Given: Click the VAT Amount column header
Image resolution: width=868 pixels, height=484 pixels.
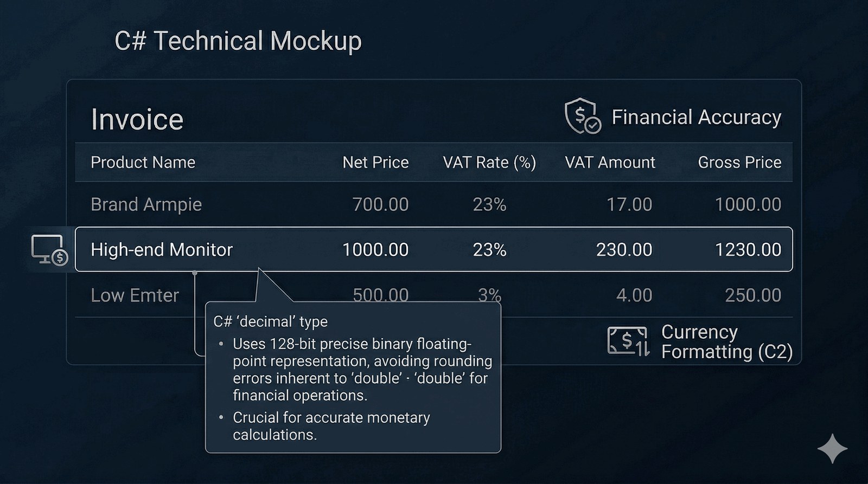Looking at the screenshot, I should (x=610, y=162).
